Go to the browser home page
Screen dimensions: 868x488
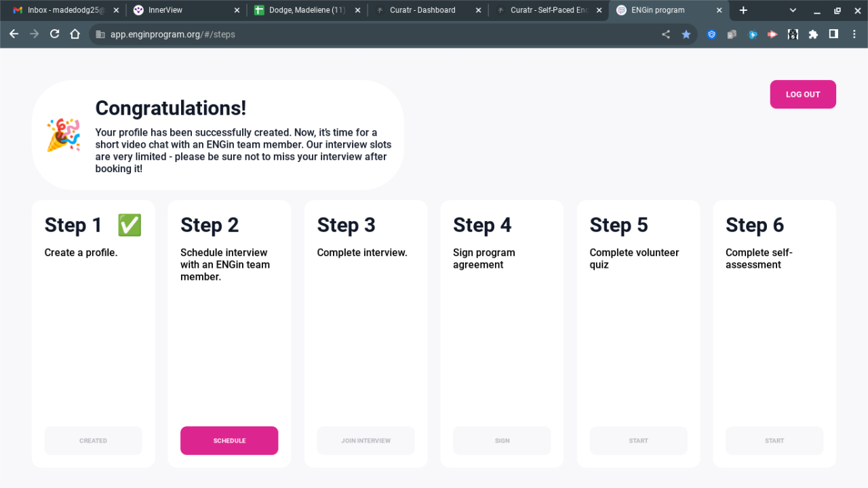[x=75, y=34]
